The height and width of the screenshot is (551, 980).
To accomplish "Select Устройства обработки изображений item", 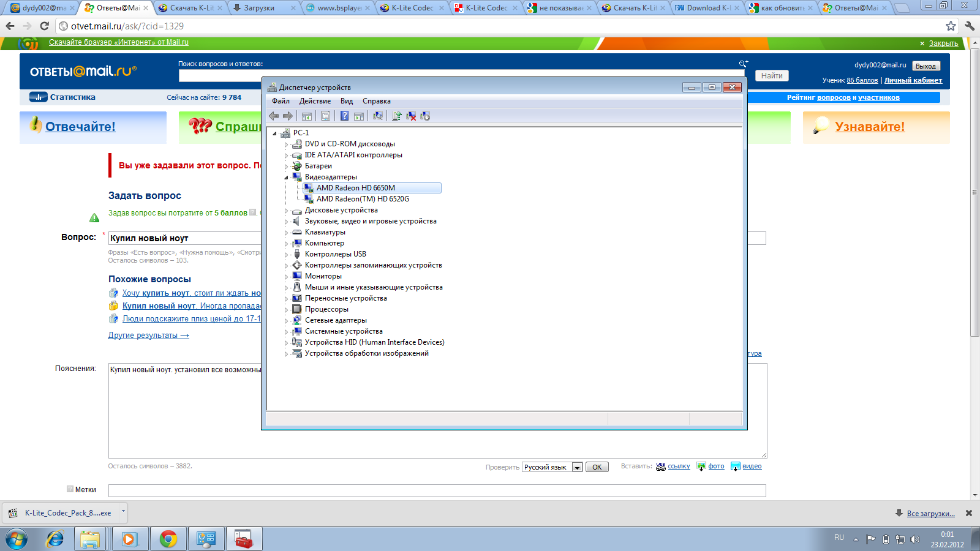I will click(x=367, y=353).
